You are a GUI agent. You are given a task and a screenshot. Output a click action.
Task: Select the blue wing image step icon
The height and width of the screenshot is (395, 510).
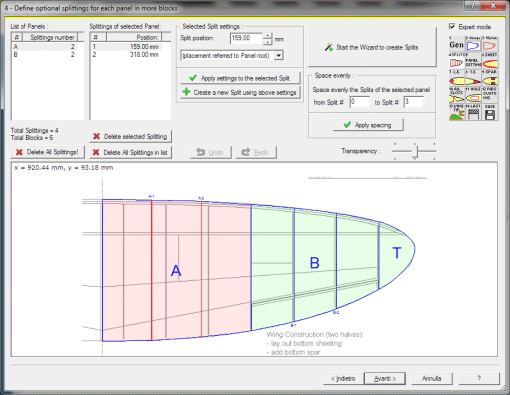click(x=473, y=44)
